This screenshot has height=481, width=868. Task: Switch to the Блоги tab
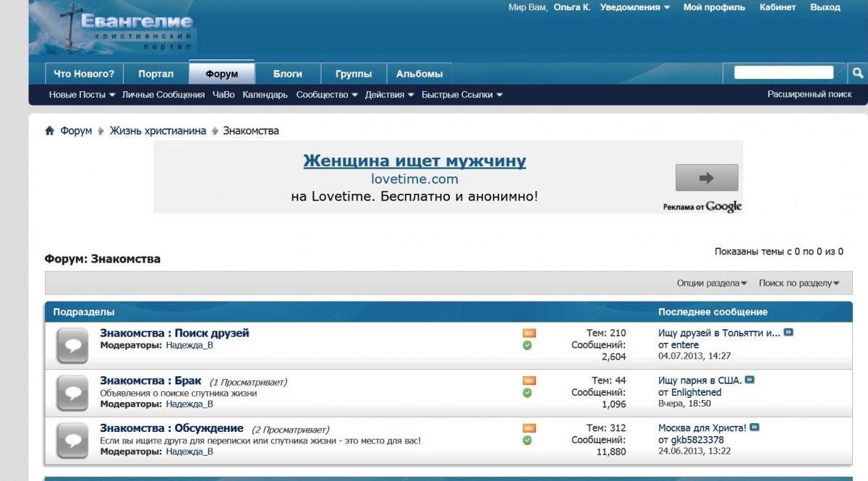(287, 74)
